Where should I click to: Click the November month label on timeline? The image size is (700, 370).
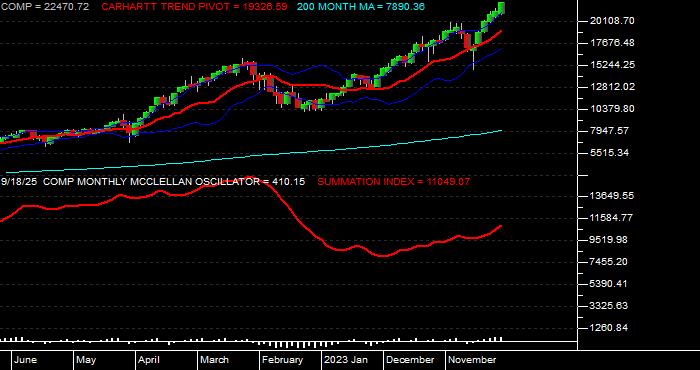pyautogui.click(x=472, y=360)
